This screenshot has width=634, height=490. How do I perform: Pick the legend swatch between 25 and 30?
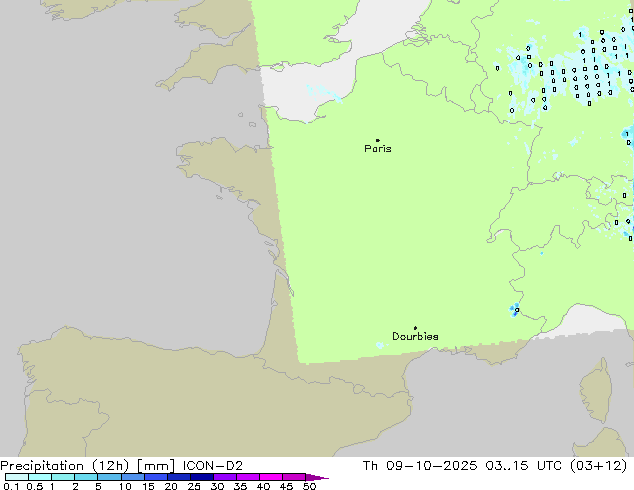tap(202, 477)
